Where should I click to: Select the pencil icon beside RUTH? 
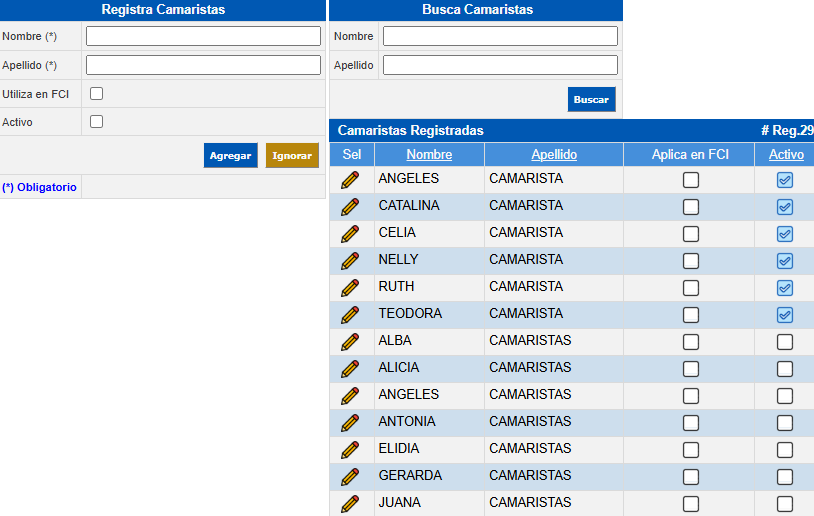point(350,288)
